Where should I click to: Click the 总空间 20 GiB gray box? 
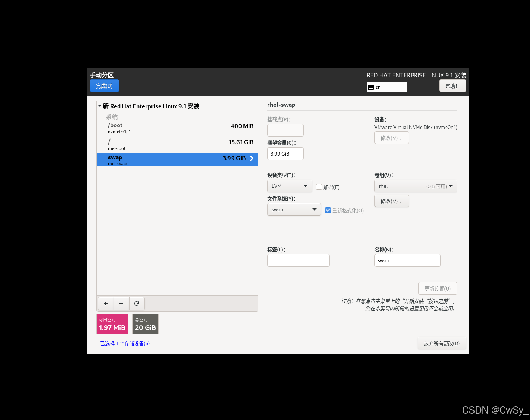[146, 324]
